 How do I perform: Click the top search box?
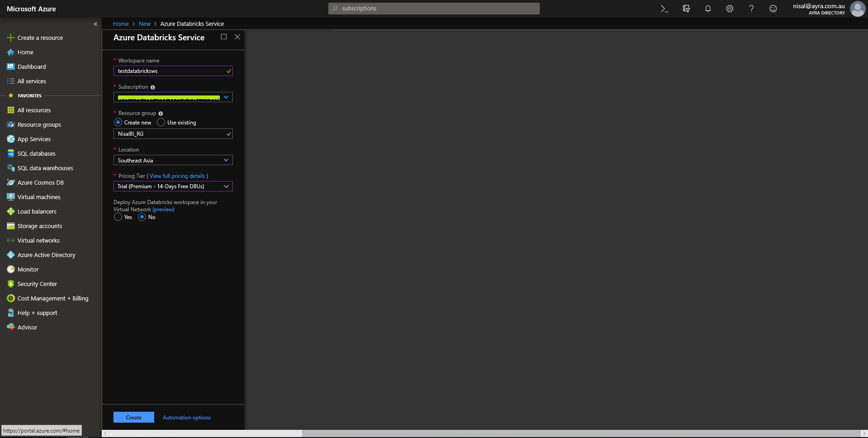(434, 8)
